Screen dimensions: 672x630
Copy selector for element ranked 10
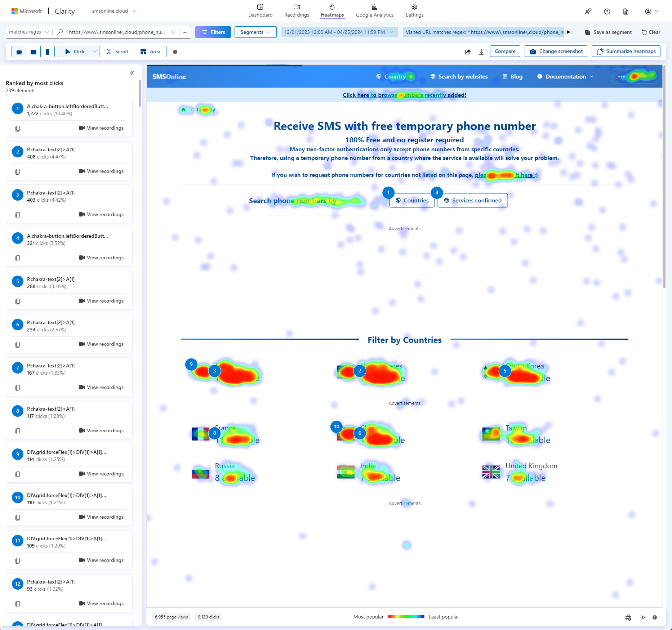click(18, 517)
